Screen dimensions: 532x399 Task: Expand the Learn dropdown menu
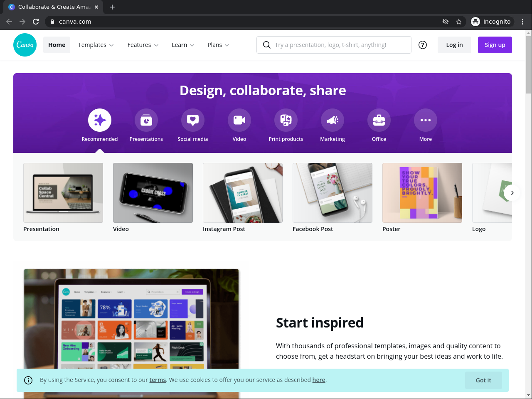coord(183,45)
